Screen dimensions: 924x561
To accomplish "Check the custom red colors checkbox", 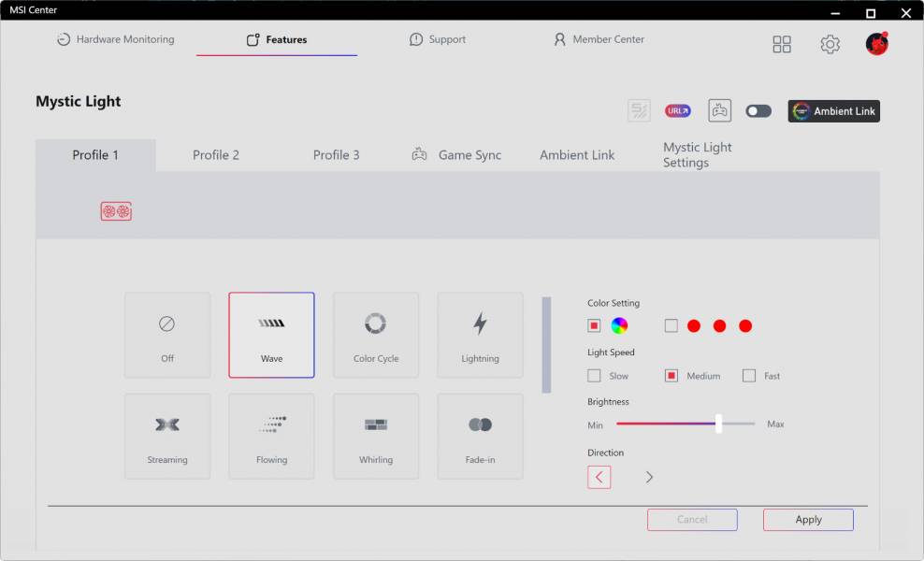I will (x=671, y=326).
